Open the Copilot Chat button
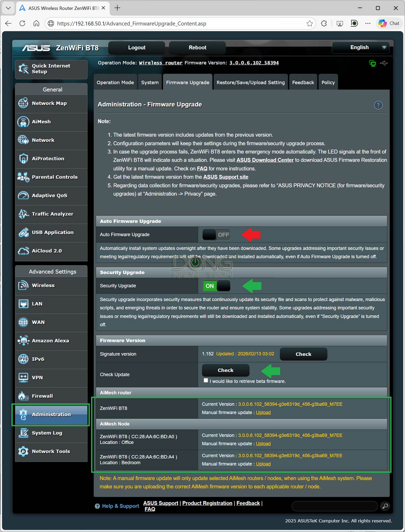405x532 pixels. click(x=389, y=23)
